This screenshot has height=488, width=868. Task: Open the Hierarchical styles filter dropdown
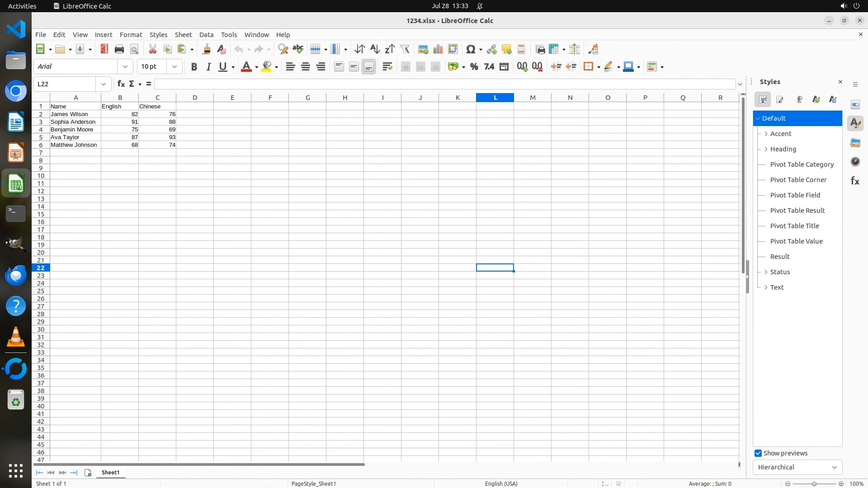pyautogui.click(x=797, y=467)
